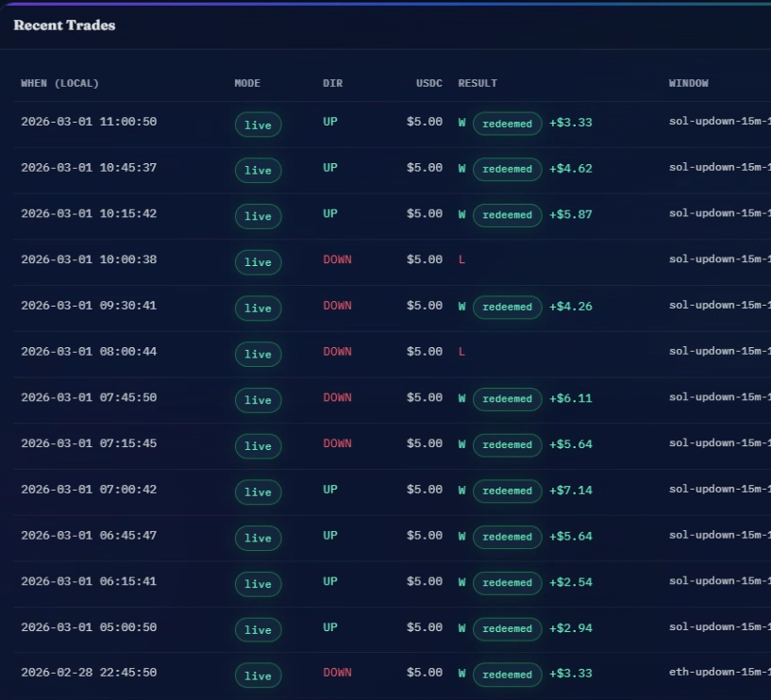
Task: Click the redeemed badge next to +$7.14
Action: pyautogui.click(x=508, y=492)
